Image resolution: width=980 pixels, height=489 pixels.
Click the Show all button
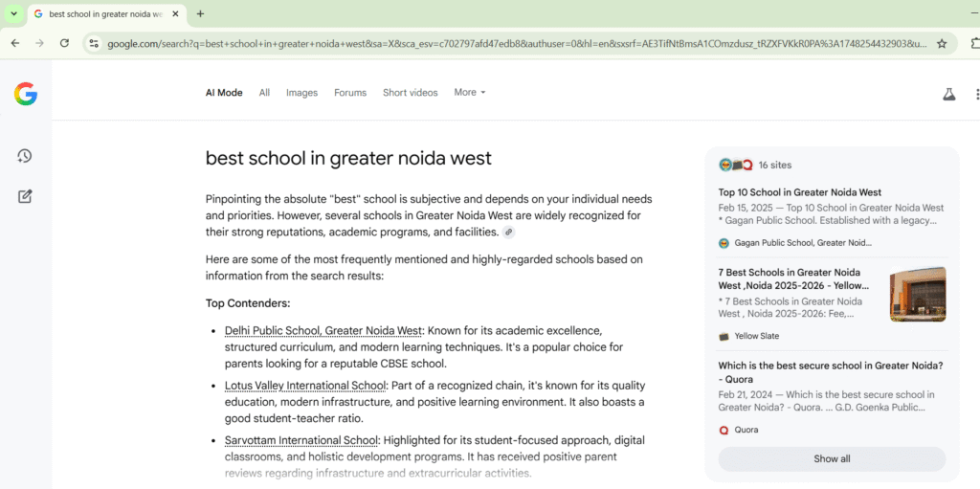(832, 459)
